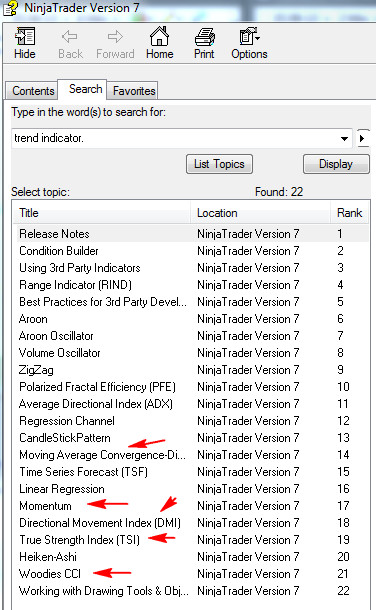Viewport: 376px width, 610px height.
Task: Select the Aroon Oscillator topic
Action: tap(56, 336)
